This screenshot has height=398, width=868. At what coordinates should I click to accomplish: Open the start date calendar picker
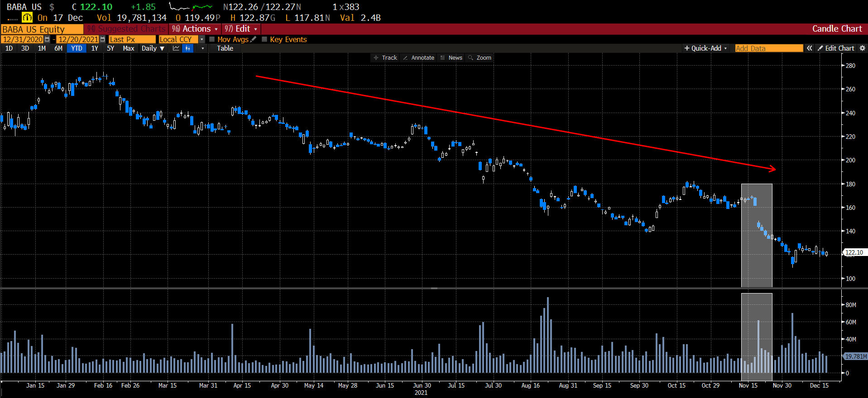[x=47, y=39]
